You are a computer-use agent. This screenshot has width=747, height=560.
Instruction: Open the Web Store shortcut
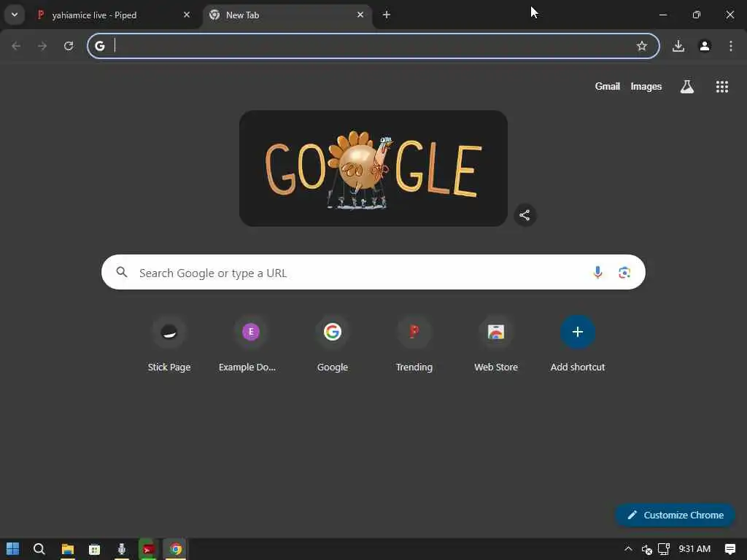pos(496,344)
